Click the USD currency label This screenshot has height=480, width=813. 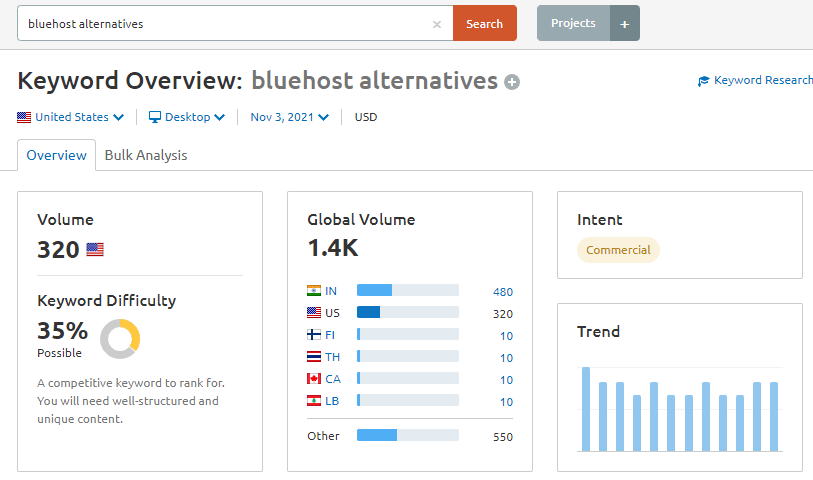coord(366,117)
